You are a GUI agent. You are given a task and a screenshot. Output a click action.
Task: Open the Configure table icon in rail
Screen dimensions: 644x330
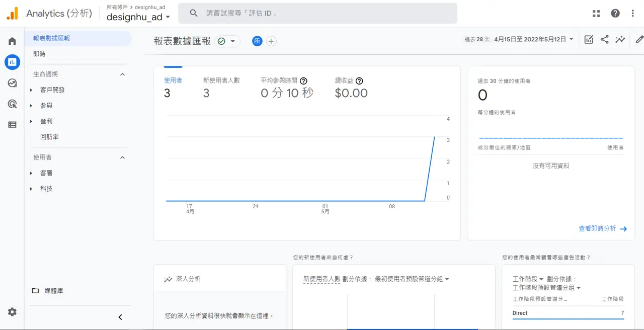tap(12, 125)
